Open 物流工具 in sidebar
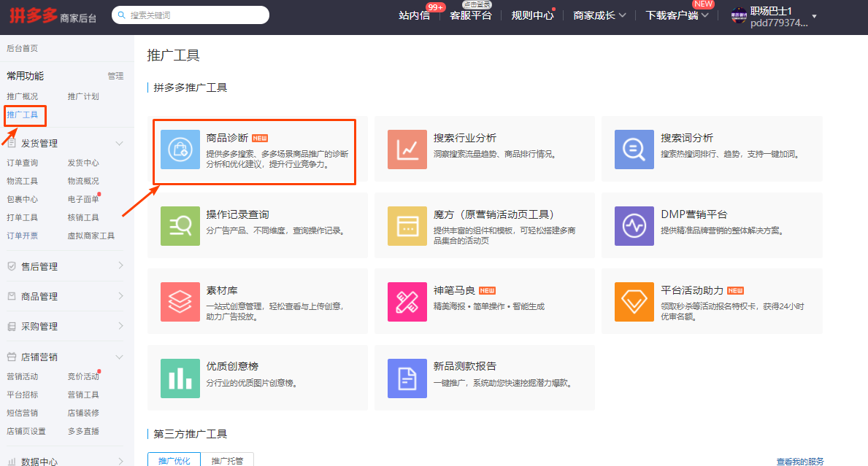Viewport: 868px width, 466px height. [x=22, y=181]
